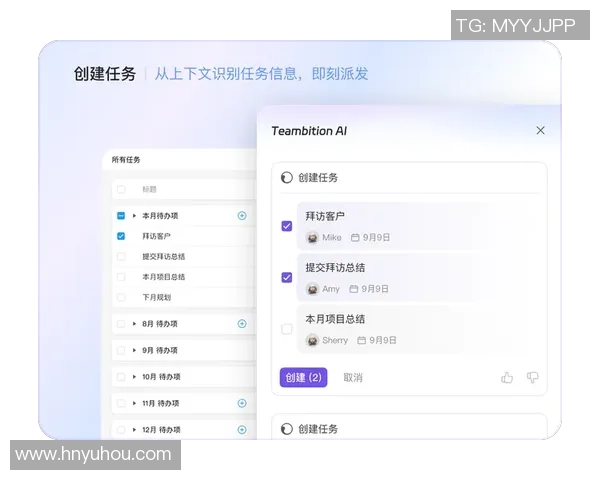This screenshot has height=480, width=600.
Task: Click the 本月项目总结 title in AI card
Action: 335,319
